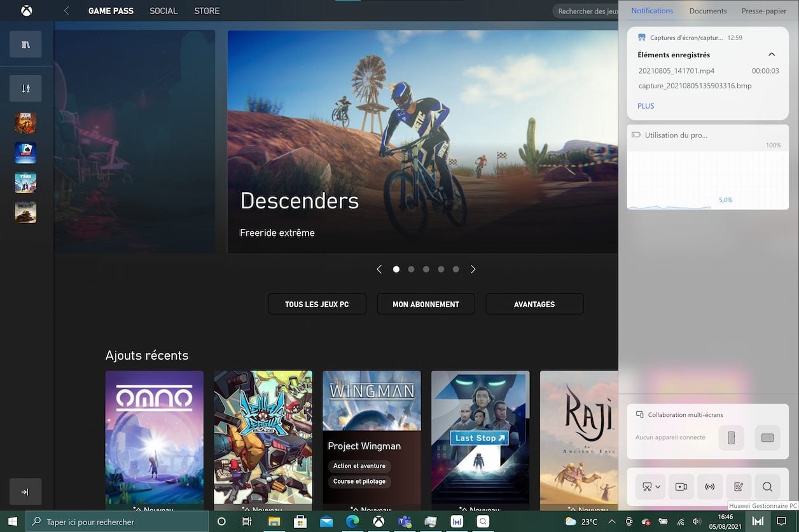
Task: Click the A-Z sort icon in sidebar
Action: coord(25,88)
